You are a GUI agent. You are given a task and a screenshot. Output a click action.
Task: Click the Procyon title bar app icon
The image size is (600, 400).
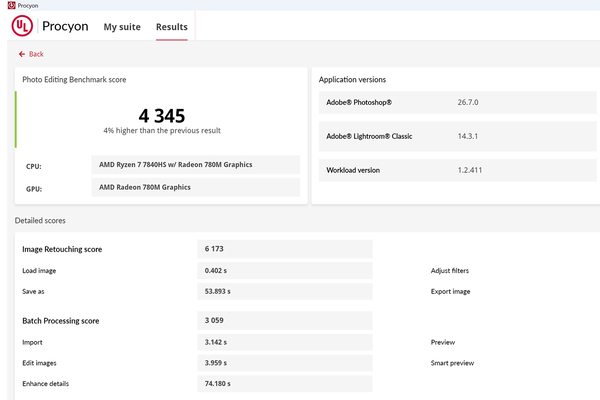coord(9,5)
